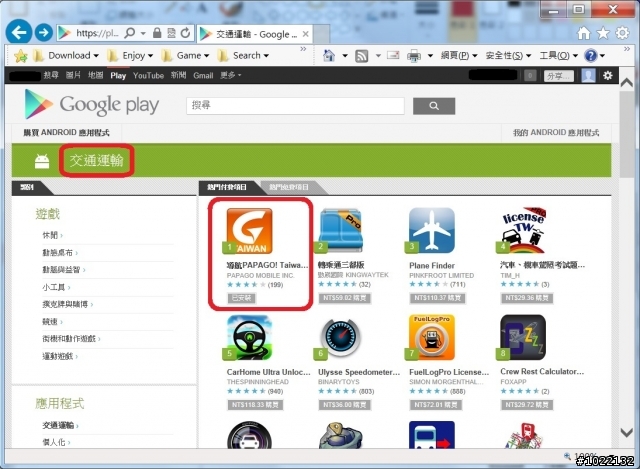This screenshot has height=469, width=640.
Task: Select YouTube in the Google bar
Action: tap(148, 76)
